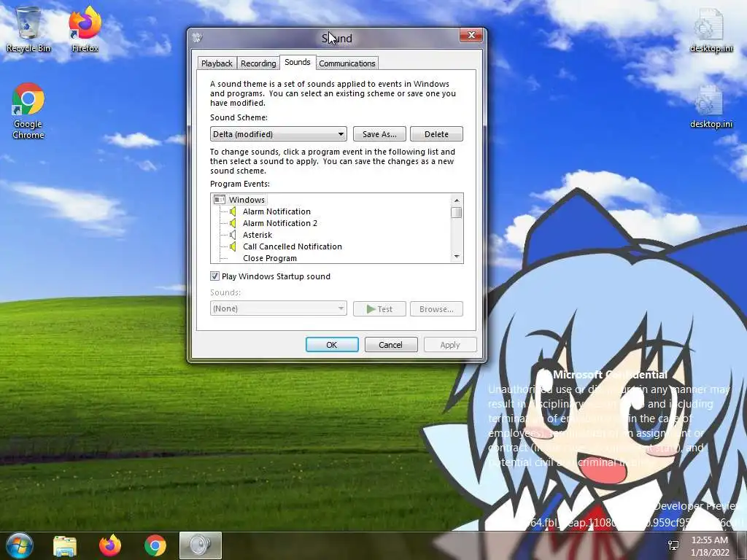Screen dimensions: 747x560
Task: Click the Show desktop button at the taskbar edge
Action: 742,545
